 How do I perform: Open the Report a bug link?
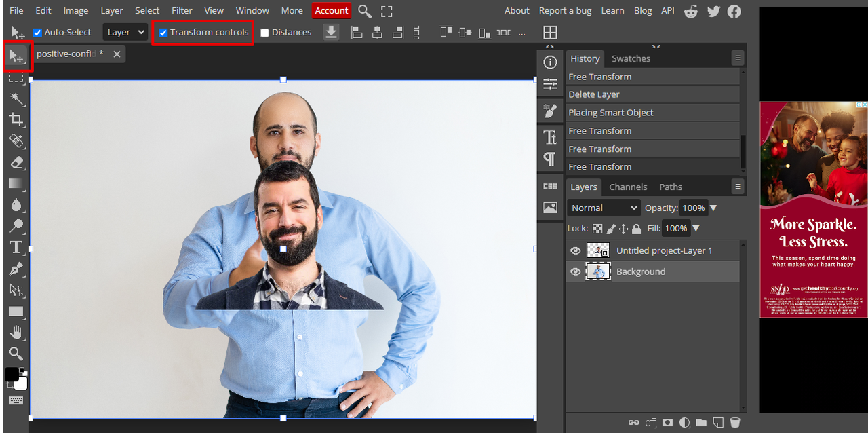566,10
